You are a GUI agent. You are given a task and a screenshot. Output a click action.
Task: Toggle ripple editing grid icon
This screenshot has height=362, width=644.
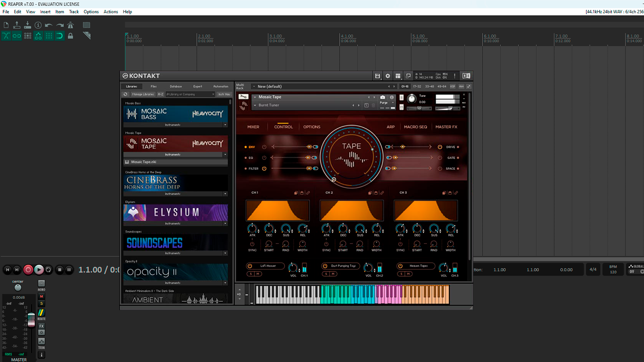point(27,36)
